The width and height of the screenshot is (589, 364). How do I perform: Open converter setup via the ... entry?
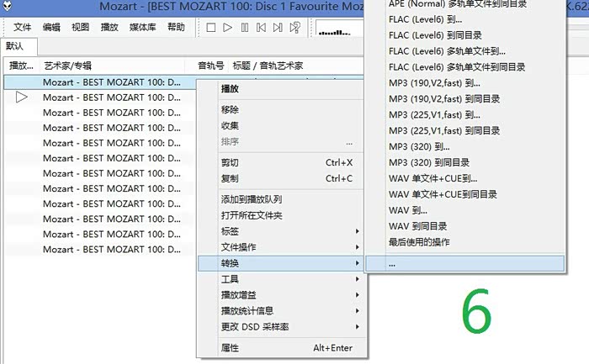[x=465, y=264]
